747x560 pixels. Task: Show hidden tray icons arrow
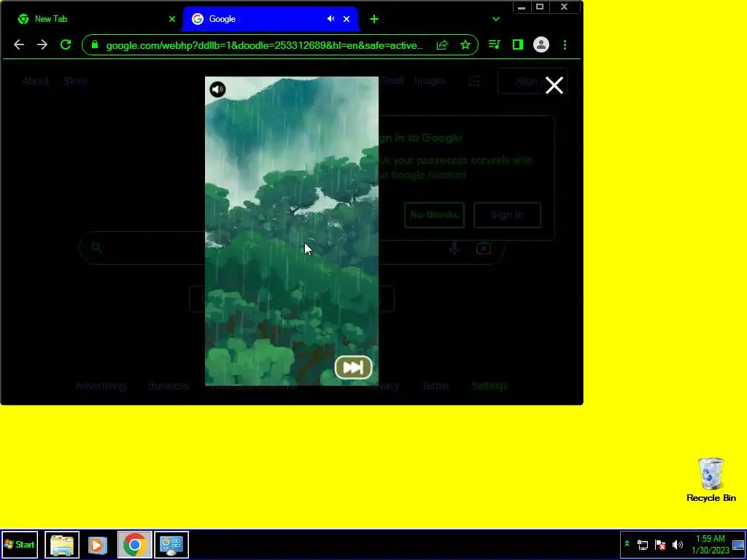(627, 544)
